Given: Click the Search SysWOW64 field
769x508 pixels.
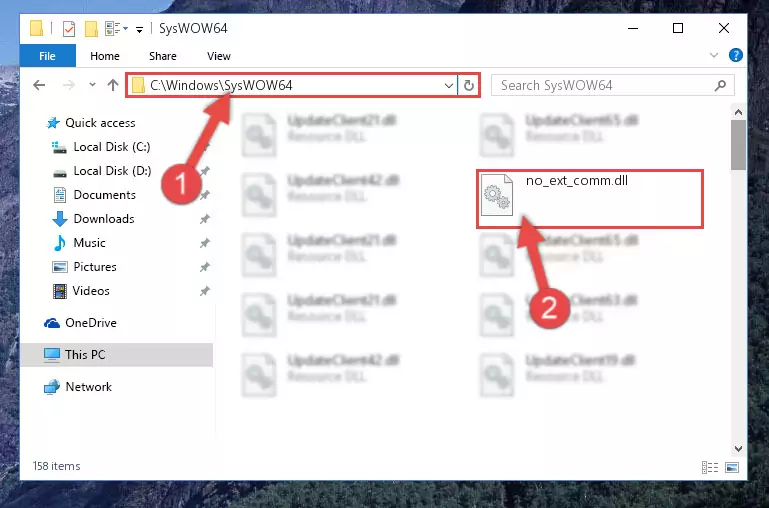Looking at the screenshot, I should [x=613, y=85].
